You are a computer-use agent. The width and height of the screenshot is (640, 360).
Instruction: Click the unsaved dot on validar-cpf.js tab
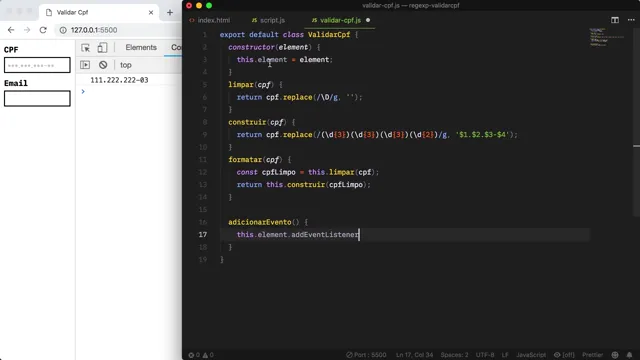point(368,20)
